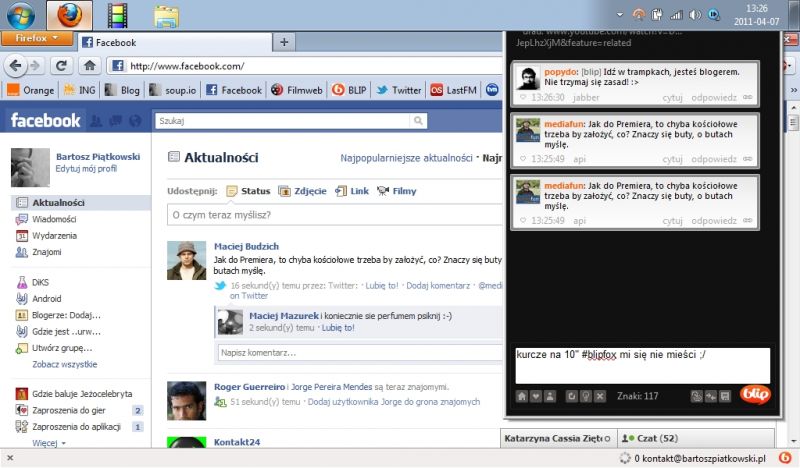Click 'Zobacz wszystkie' link

65,364
